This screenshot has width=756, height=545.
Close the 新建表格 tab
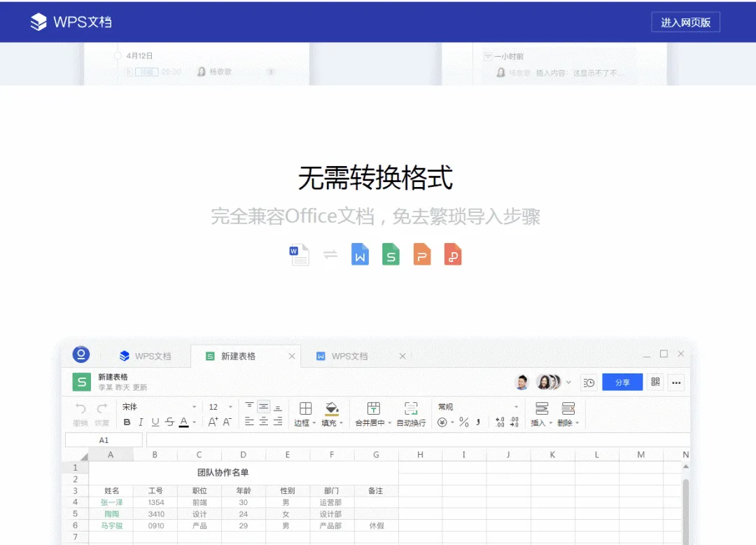coord(292,356)
